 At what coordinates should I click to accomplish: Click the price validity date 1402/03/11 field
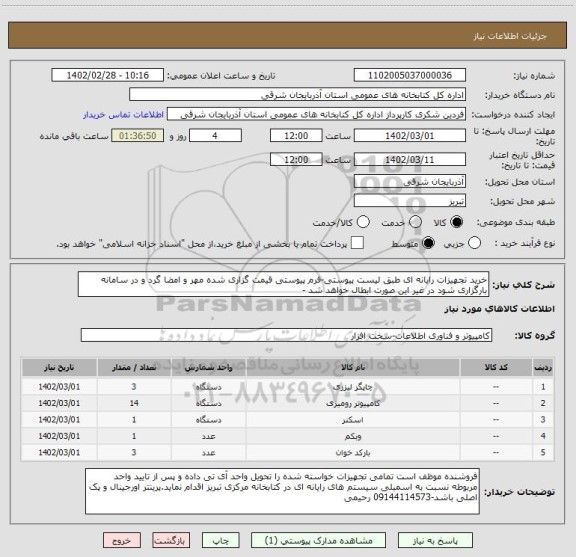coord(410,159)
